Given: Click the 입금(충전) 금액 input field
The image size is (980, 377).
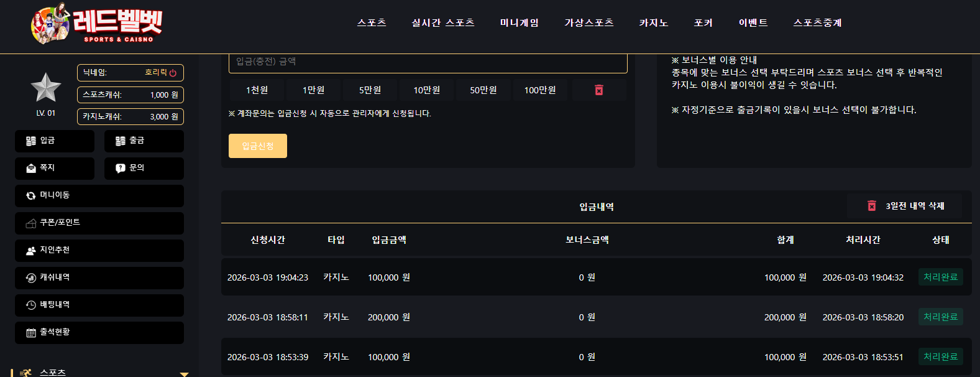Looking at the screenshot, I should point(428,62).
